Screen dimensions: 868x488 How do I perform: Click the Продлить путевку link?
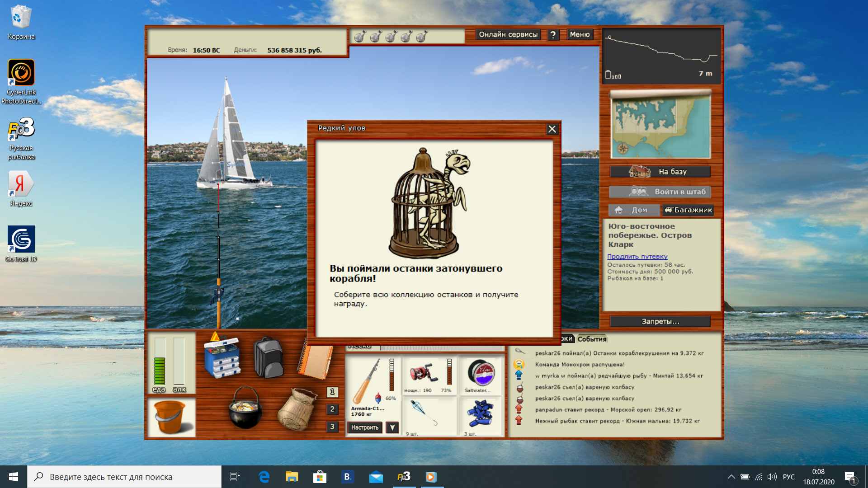coord(637,257)
